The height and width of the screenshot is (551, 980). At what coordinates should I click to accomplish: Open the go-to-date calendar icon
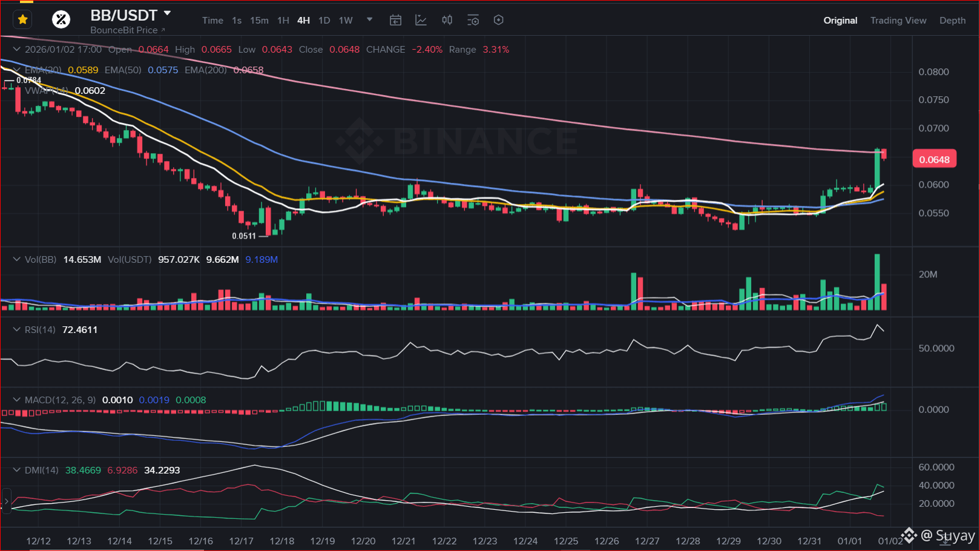[395, 21]
